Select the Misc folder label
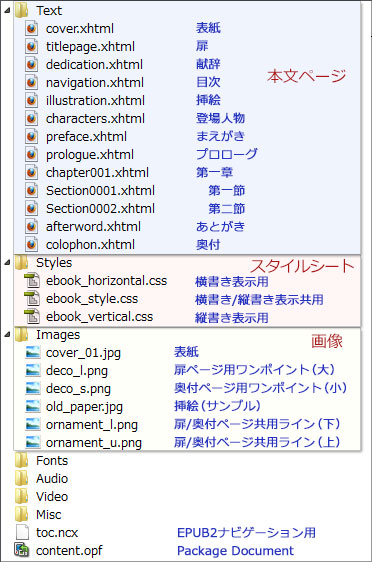The width and height of the screenshot is (372, 562). (x=49, y=515)
